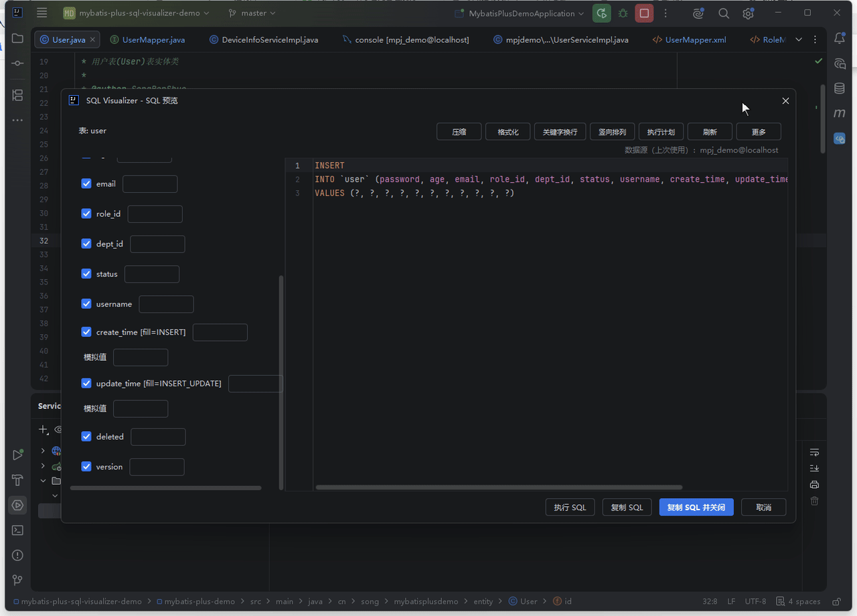Screen dimensions: 857x616
Task: Focus the email value input field
Action: coord(150,184)
